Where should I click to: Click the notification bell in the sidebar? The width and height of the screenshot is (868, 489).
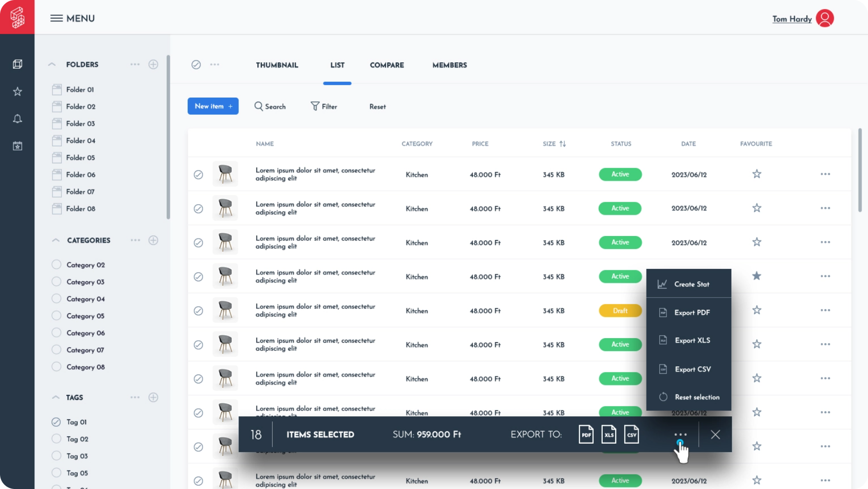17,119
